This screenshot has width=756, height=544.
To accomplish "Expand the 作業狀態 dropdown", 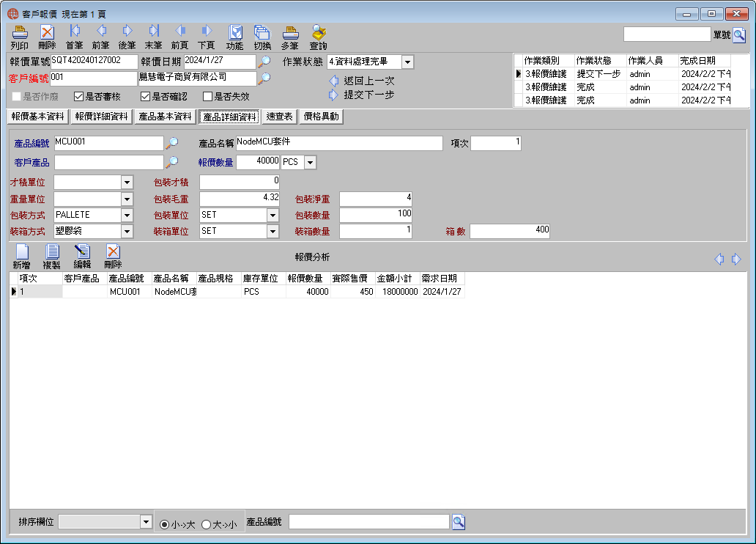I will click(x=407, y=62).
